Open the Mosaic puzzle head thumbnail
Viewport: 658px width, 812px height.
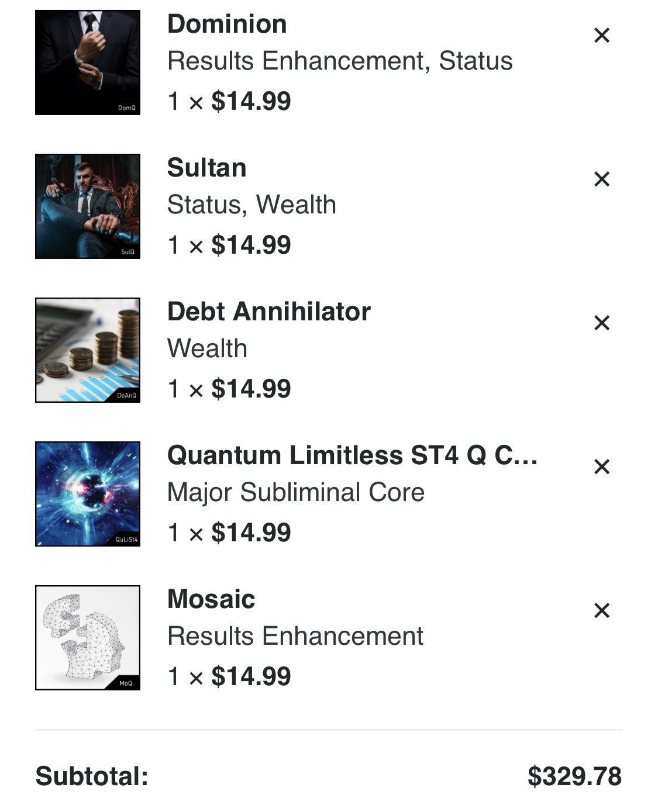(x=88, y=638)
